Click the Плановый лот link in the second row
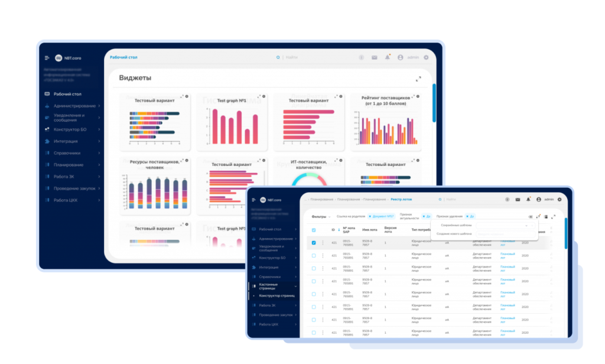The height and width of the screenshot is (364, 605). tap(508, 255)
